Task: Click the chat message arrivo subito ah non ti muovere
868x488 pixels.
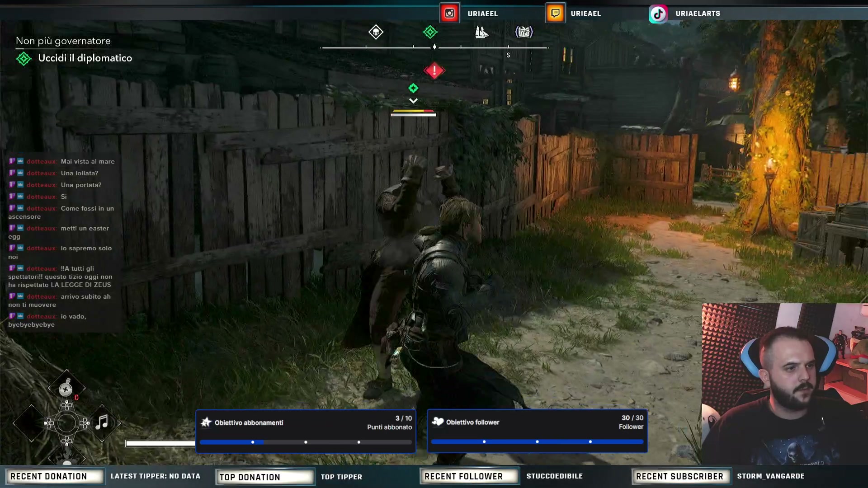Action: (60, 300)
